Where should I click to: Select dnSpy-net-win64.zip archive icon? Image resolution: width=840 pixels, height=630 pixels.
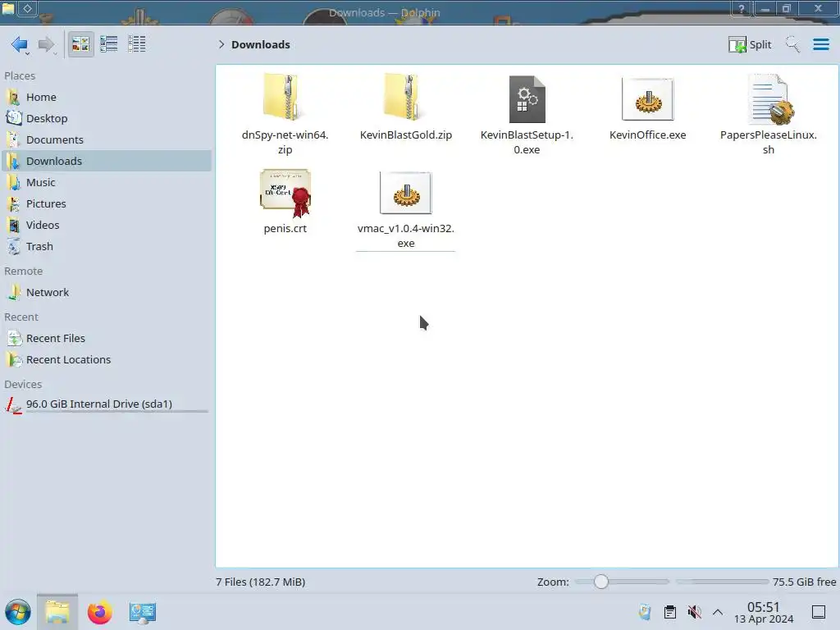[285, 98]
